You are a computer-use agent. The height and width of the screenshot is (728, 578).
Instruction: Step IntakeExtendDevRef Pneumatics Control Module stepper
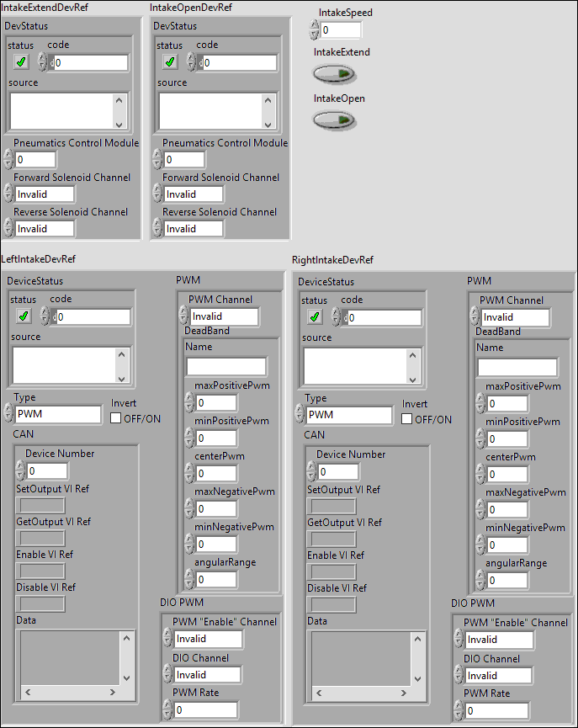(x=8, y=159)
